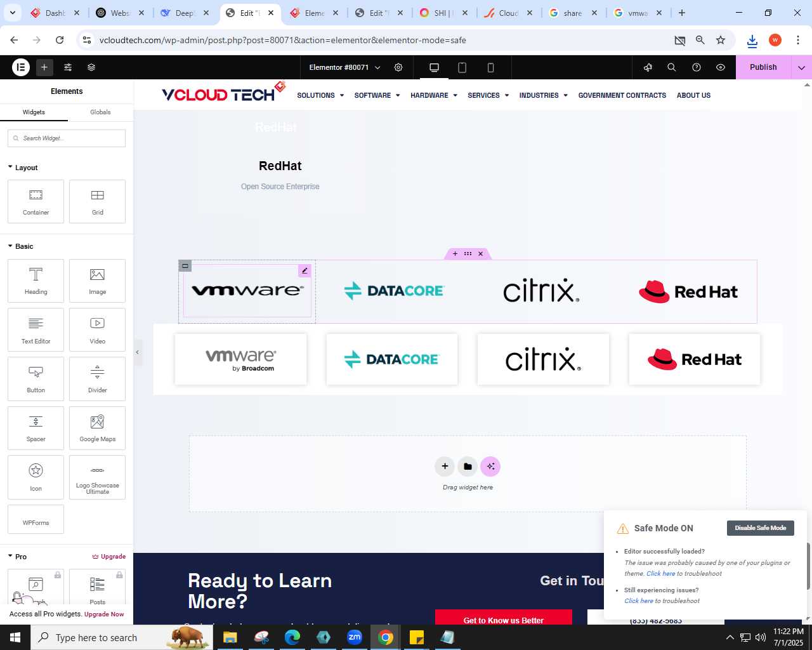This screenshot has height=650, width=812.
Task: Add new section plus button
Action: point(445,467)
